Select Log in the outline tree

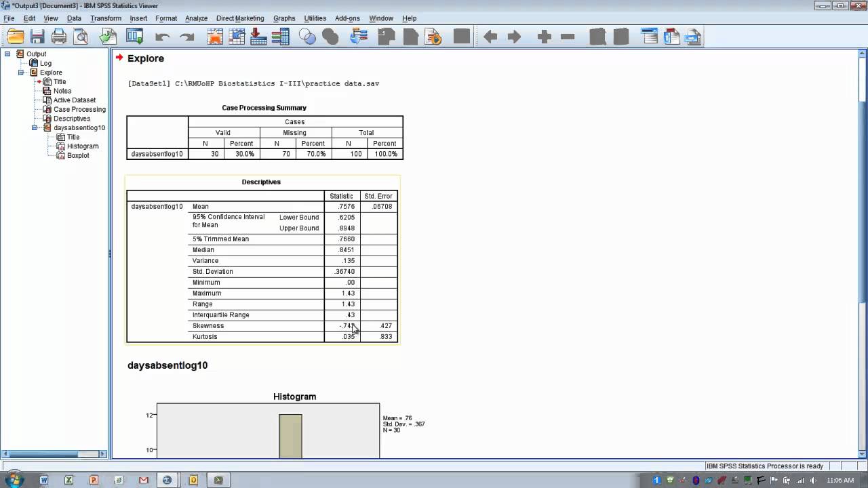(x=45, y=63)
